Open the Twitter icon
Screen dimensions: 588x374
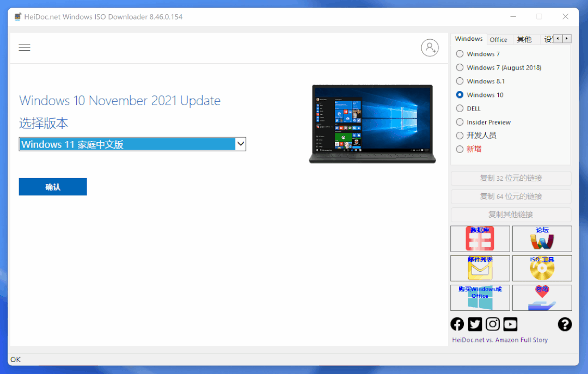[475, 324]
